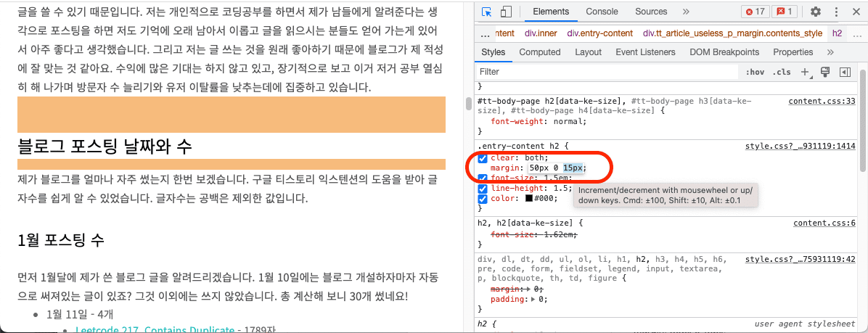Screen dimensions: 868x333
Task: Open content.css:6 source link
Action: [x=824, y=223]
